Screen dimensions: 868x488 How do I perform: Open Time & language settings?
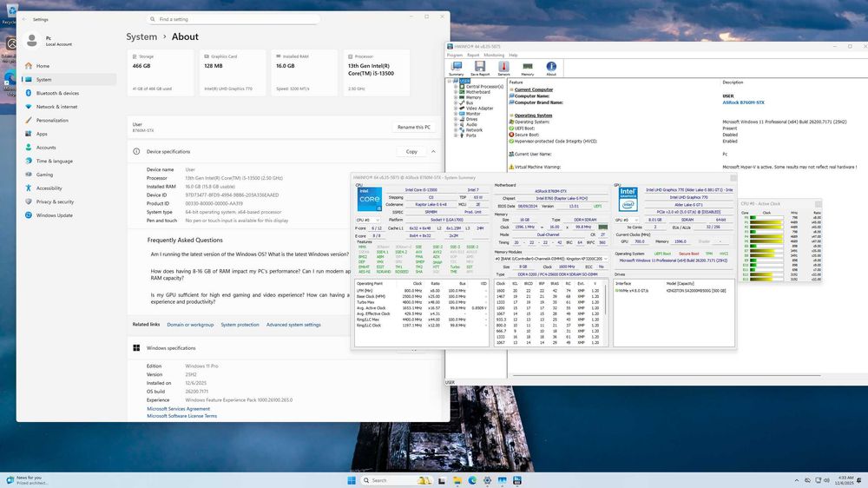(69, 162)
